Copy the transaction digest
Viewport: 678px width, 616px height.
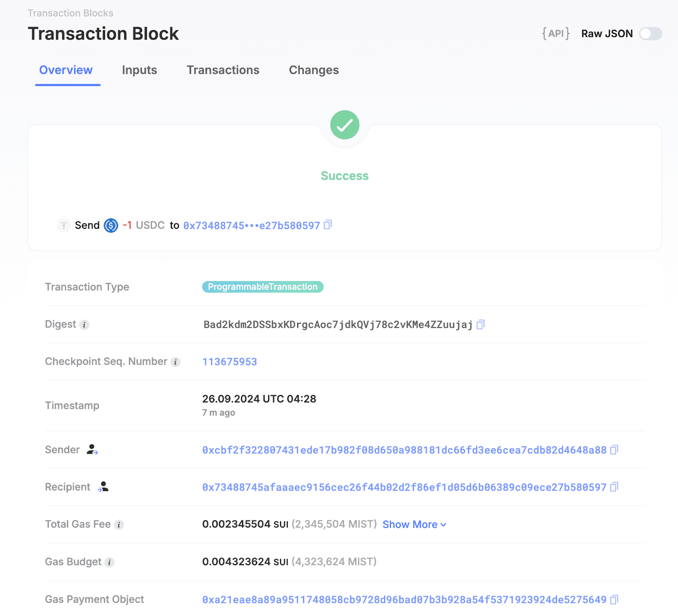[x=481, y=325]
